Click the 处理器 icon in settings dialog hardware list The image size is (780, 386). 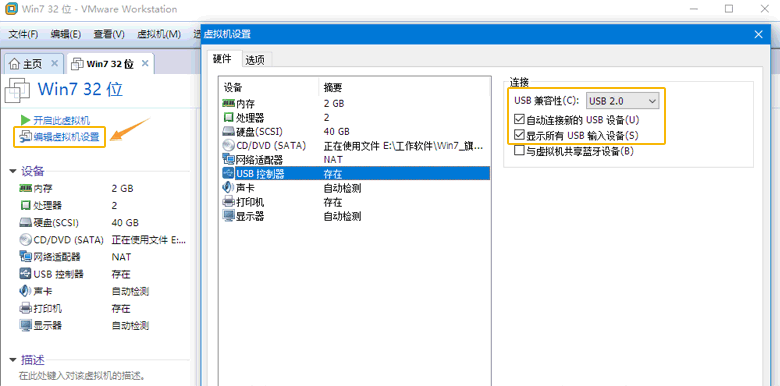tap(228, 117)
